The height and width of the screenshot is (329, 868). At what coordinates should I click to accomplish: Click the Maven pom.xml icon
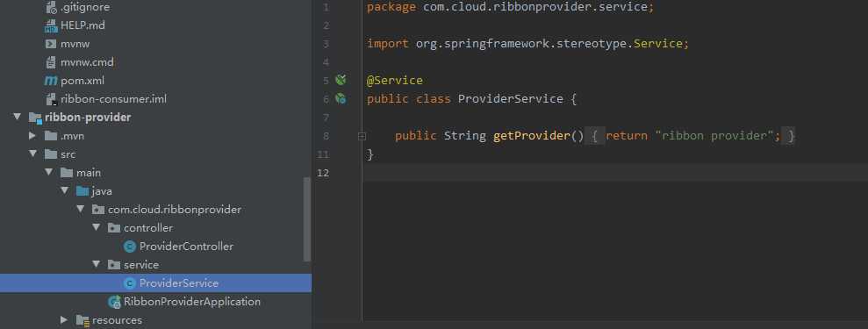pos(51,81)
